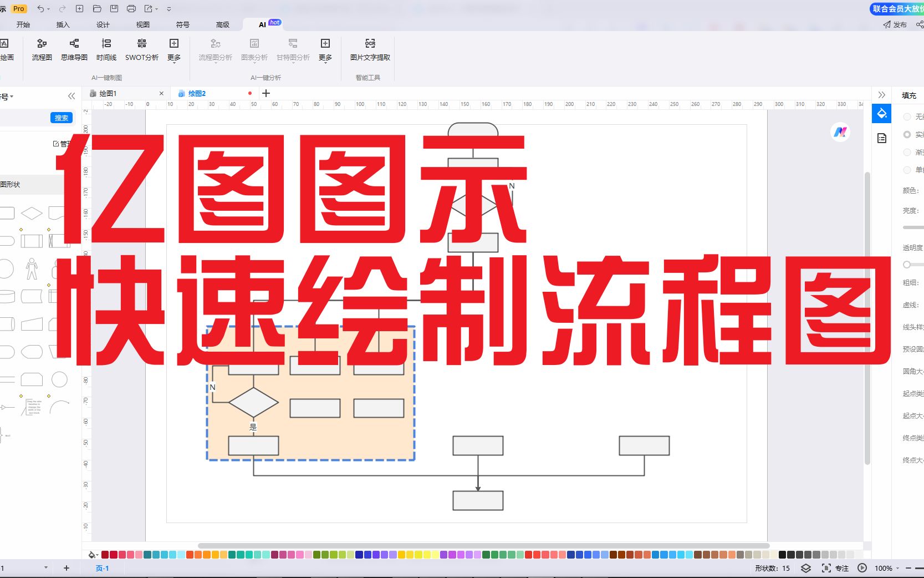Expand 更多 in the AI一键制图 group
Screen dimensions: 924x578
click(174, 50)
